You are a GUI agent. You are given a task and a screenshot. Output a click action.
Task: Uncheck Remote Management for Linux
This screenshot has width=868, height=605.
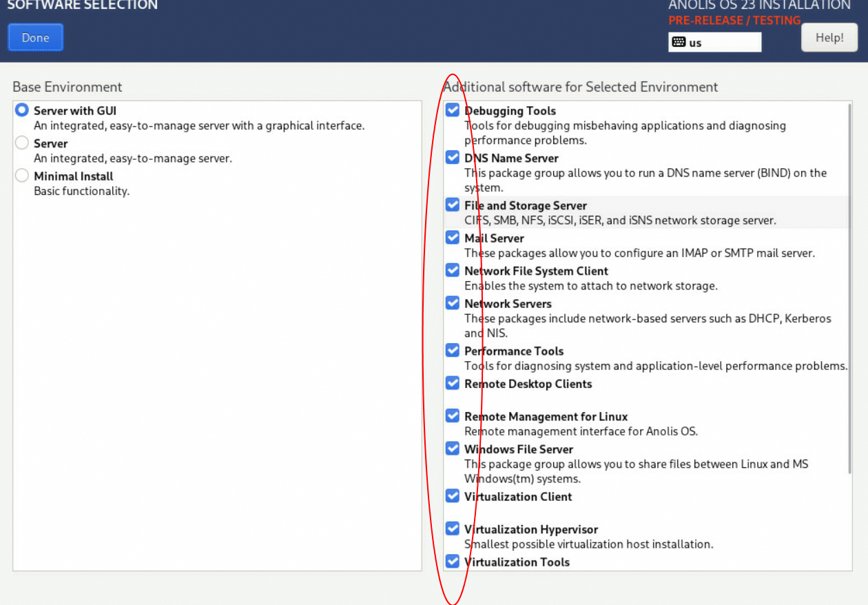(x=453, y=416)
